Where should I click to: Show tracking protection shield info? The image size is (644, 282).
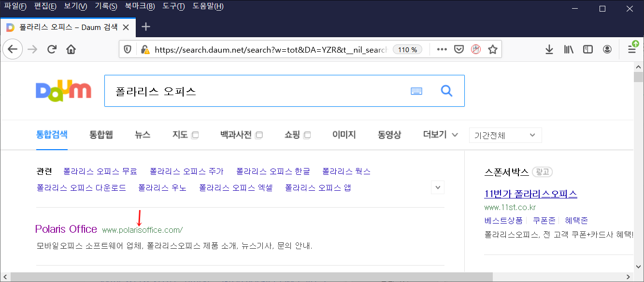click(x=128, y=49)
